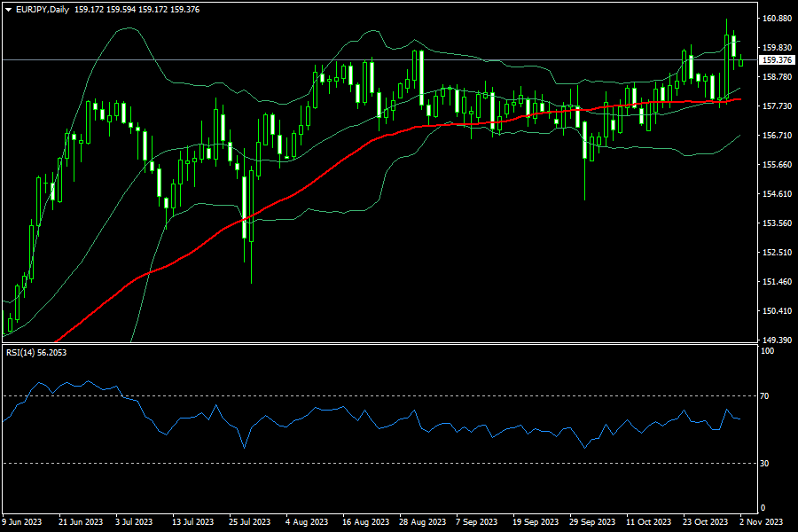Viewport: 798px width, 532px height.
Task: Click the EURJPY,Daily chart title
Action: (x=43, y=10)
